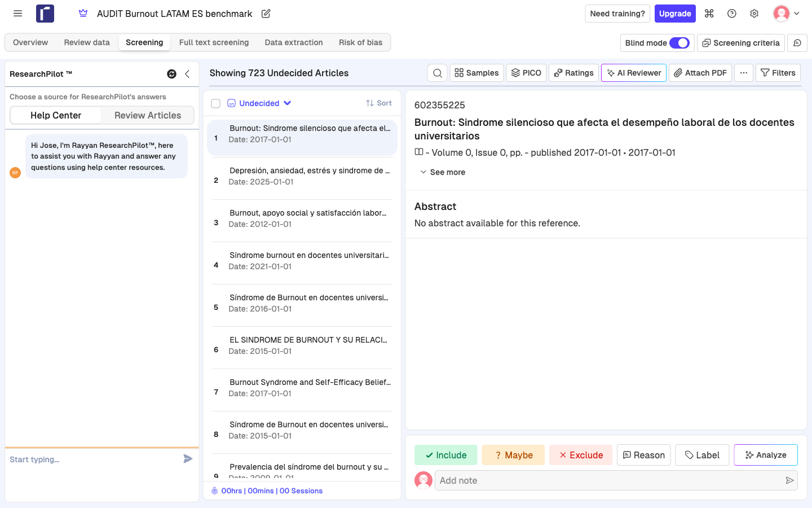
Task: Click the note author avatar
Action: point(423,480)
